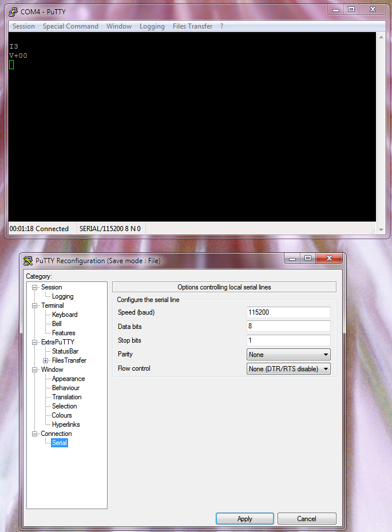
Task: Select the Selection category
Action: pos(65,406)
